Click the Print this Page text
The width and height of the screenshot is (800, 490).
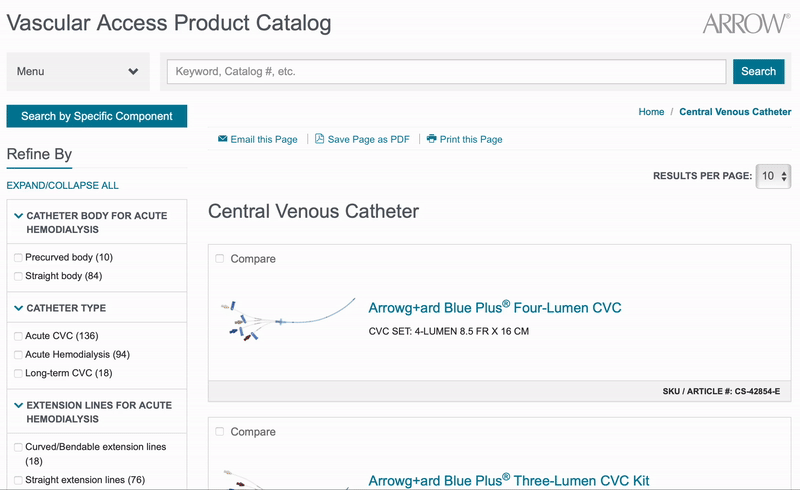(x=471, y=139)
